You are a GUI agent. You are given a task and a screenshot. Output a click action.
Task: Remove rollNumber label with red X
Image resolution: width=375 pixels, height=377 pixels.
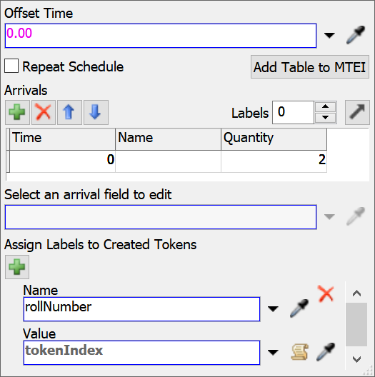pos(326,294)
